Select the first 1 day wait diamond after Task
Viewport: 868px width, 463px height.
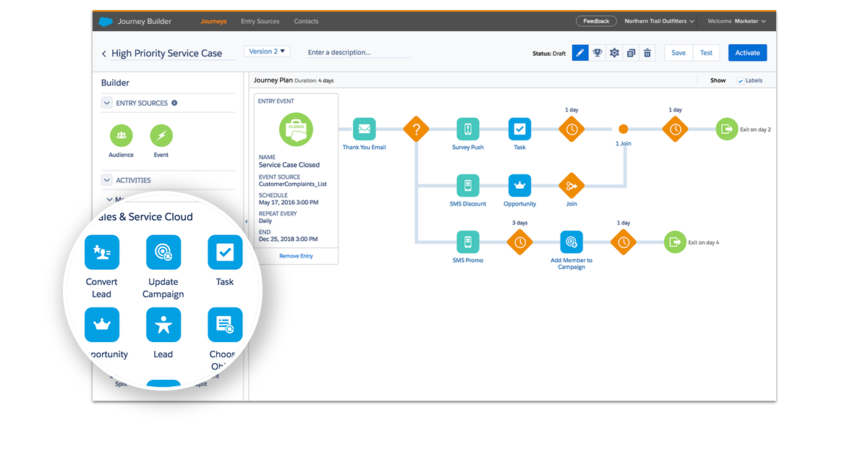[571, 129]
